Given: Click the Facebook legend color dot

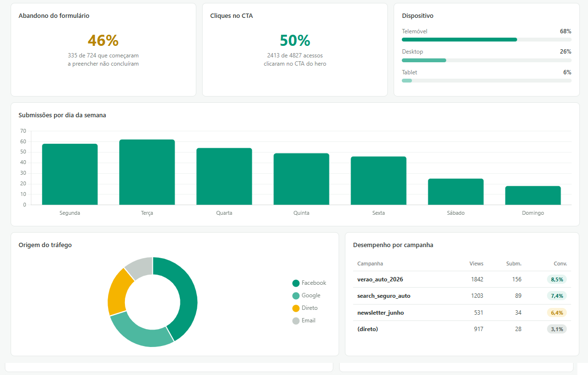Looking at the screenshot, I should 296,283.
